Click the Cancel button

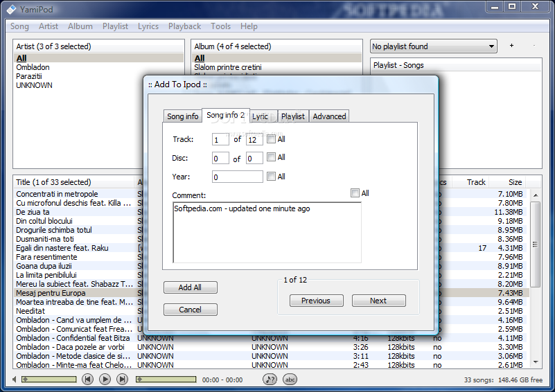tap(190, 310)
